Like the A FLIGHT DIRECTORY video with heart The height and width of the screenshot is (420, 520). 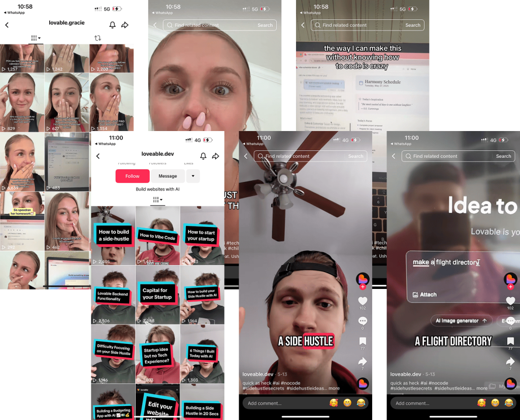coord(510,301)
